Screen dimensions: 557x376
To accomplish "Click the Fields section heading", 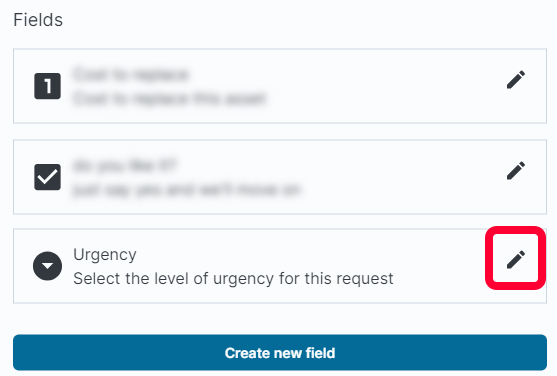I will 38,20.
